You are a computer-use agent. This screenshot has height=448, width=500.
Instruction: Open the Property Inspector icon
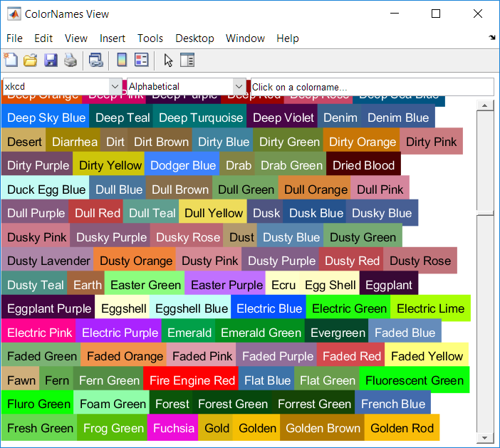click(x=187, y=61)
